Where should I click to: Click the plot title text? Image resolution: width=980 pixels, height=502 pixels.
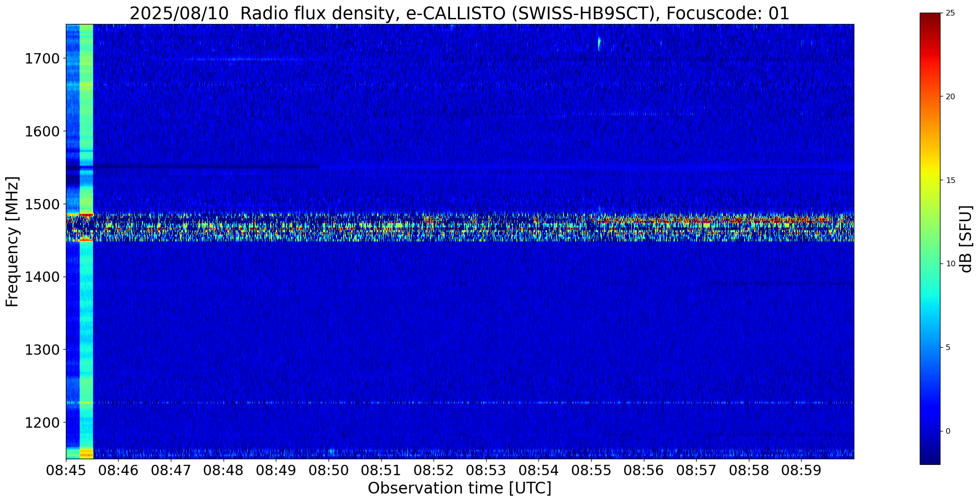pos(459,14)
